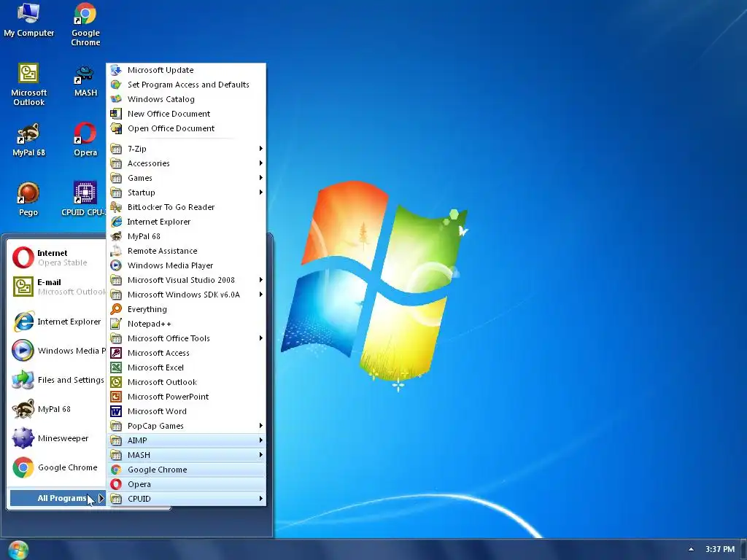Viewport: 747px width, 560px height.
Task: Click Show Desktop strip at taskbar end
Action: 743,550
